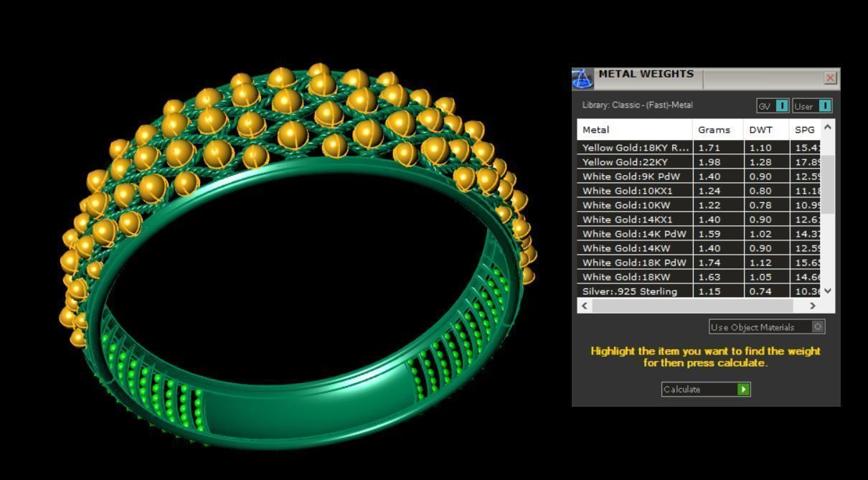Click the 0.74 DWT value for Sterling silver

click(760, 291)
